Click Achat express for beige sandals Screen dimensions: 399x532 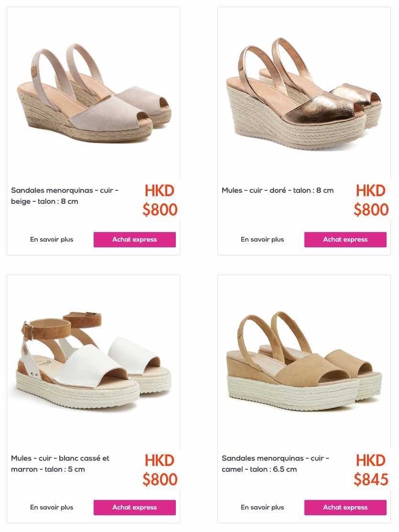click(135, 240)
